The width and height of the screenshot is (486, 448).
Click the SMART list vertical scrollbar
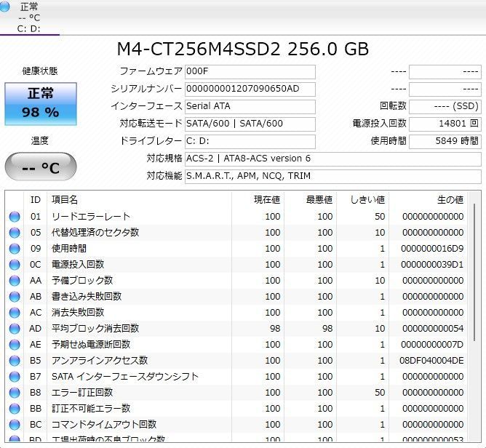[474, 273]
